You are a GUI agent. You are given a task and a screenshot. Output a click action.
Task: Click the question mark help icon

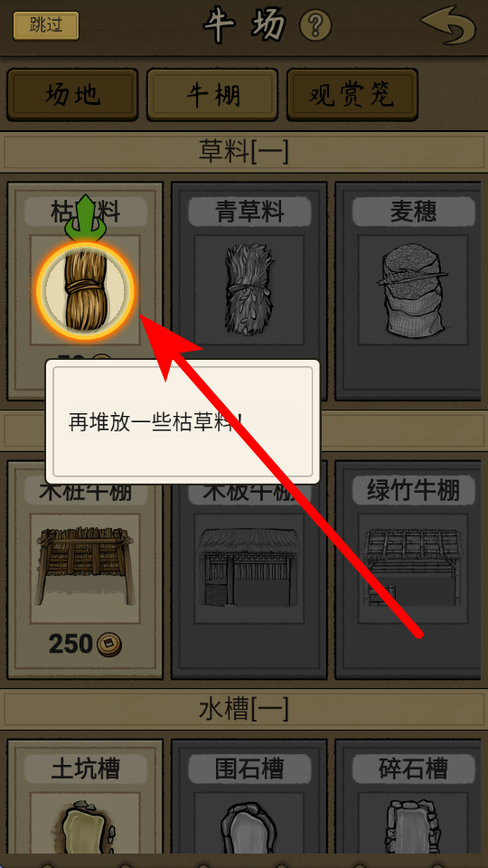pos(314,25)
